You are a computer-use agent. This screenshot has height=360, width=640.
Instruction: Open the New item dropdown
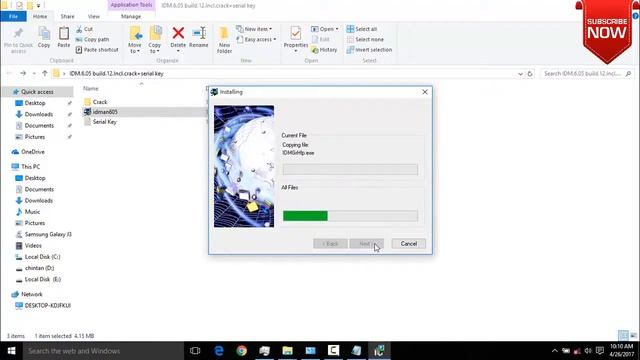254,29
